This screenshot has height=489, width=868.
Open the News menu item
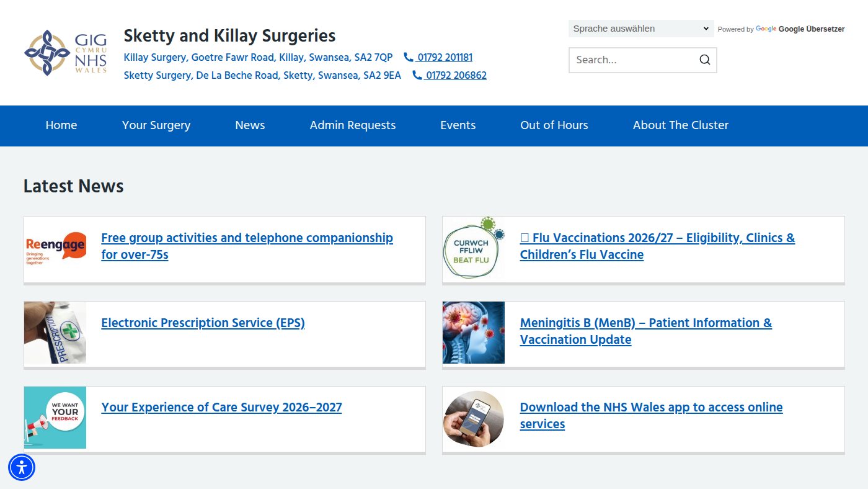(x=250, y=125)
